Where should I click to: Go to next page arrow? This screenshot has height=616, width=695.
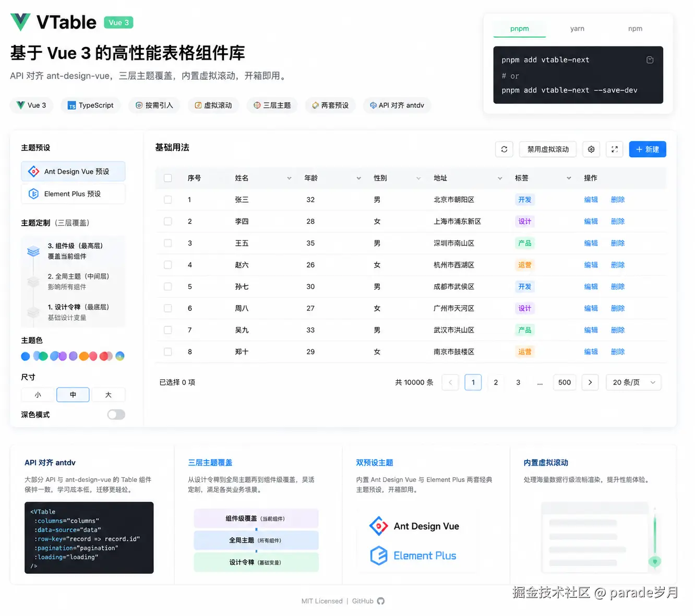(x=590, y=382)
